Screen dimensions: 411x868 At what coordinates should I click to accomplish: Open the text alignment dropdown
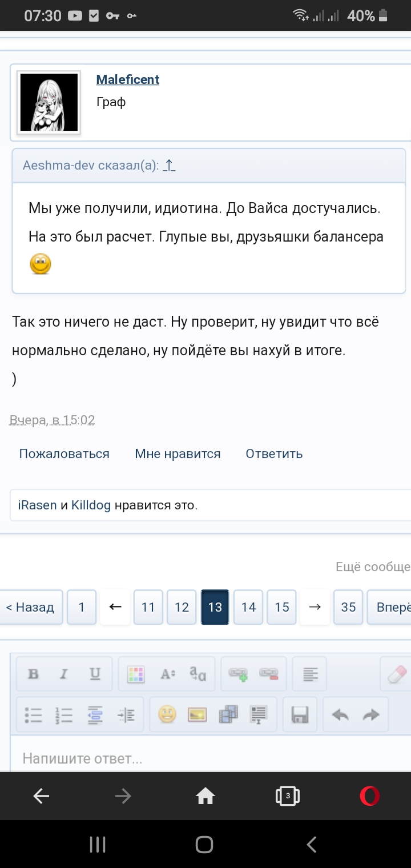pyautogui.click(x=310, y=674)
